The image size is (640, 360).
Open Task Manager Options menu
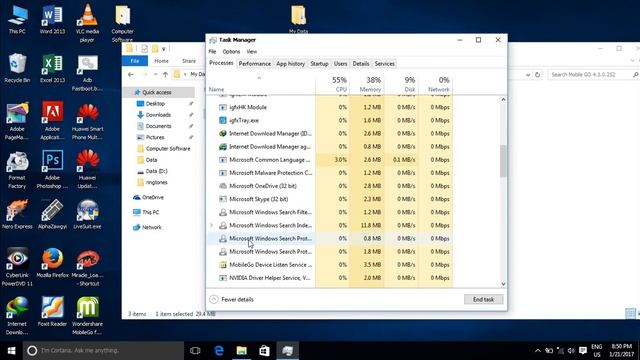[x=231, y=51]
